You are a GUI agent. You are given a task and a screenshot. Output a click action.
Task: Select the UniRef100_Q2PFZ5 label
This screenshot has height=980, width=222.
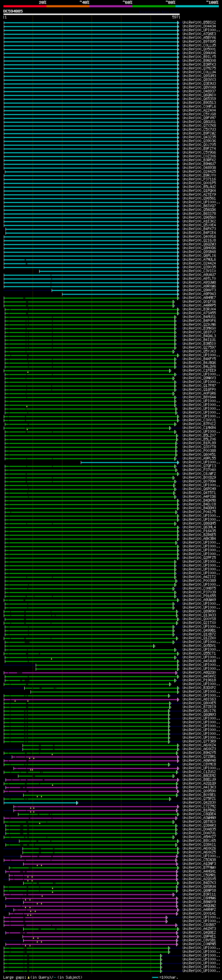pyautogui.click(x=199, y=558)
